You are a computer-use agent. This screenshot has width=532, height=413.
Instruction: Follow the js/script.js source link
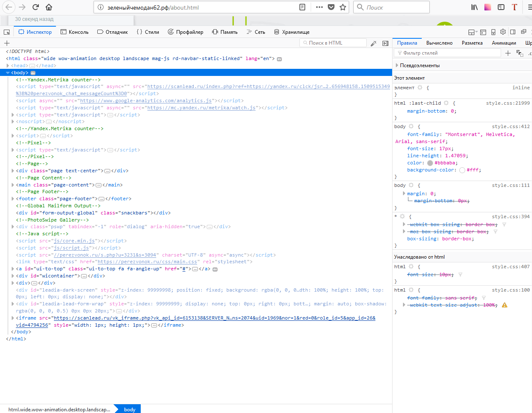click(x=71, y=248)
